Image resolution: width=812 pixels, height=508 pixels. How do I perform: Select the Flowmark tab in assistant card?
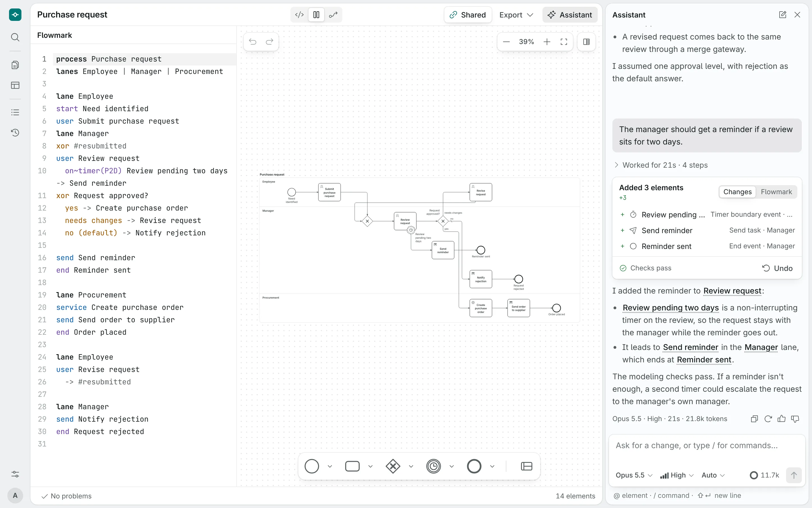point(776,192)
